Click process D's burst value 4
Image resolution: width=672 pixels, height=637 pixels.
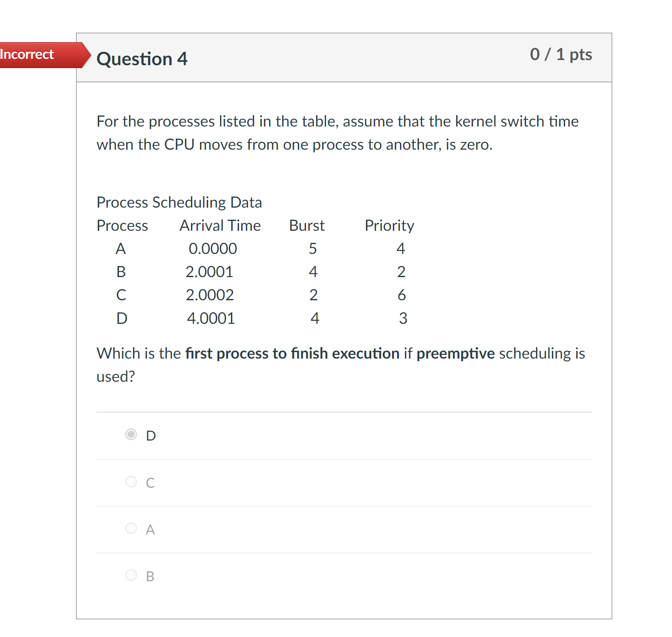point(315,318)
